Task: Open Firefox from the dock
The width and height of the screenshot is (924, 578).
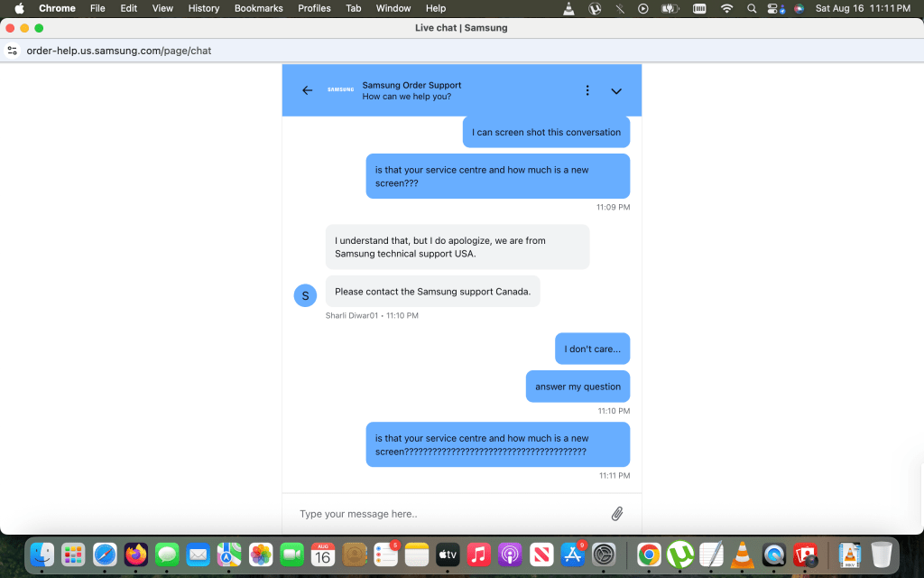Action: coord(135,554)
